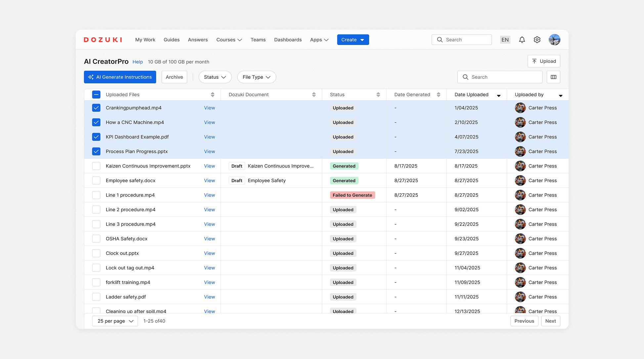
Task: Click the Upload button
Action: tap(544, 61)
